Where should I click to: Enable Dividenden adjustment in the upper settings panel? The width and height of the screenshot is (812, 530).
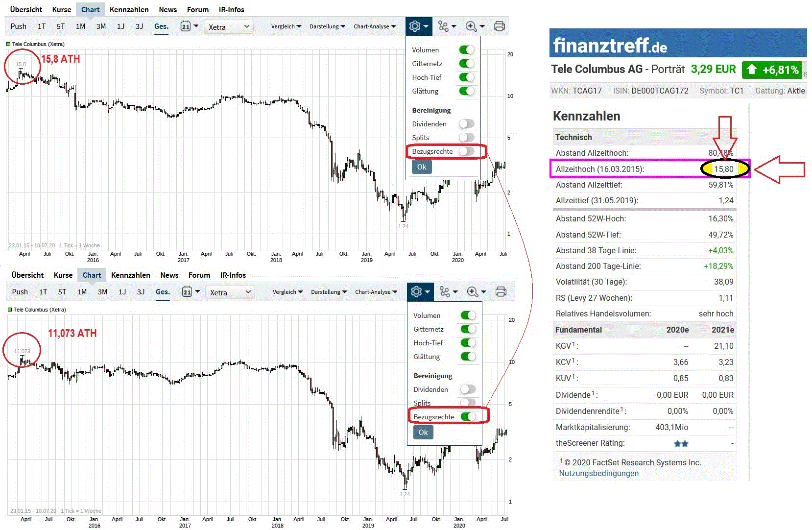[467, 124]
